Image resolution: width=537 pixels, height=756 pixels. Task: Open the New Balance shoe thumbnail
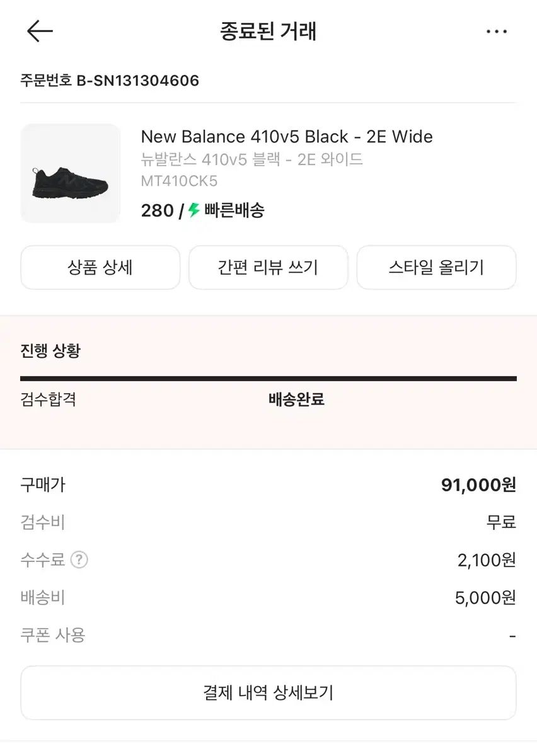70,173
